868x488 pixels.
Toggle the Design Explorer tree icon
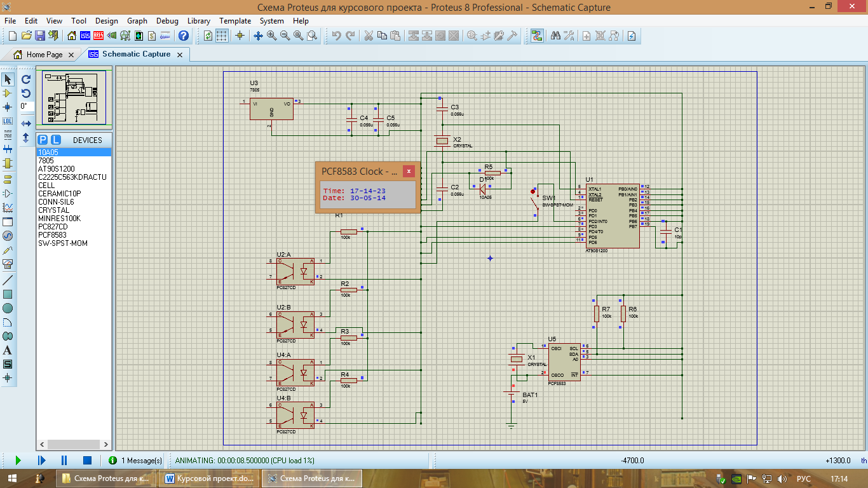[x=536, y=36]
